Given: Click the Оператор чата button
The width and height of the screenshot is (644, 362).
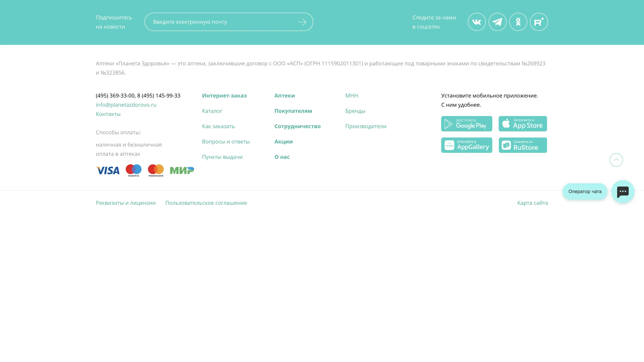Looking at the screenshot, I should click(x=585, y=192).
